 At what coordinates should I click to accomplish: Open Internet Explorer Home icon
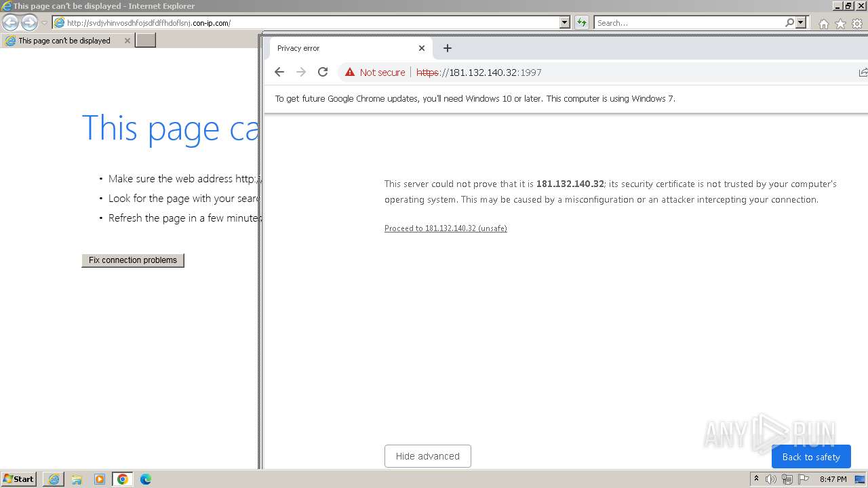(x=823, y=23)
